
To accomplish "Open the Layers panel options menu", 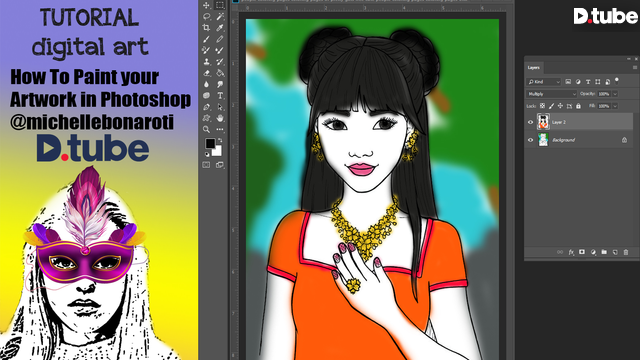I will (x=634, y=67).
